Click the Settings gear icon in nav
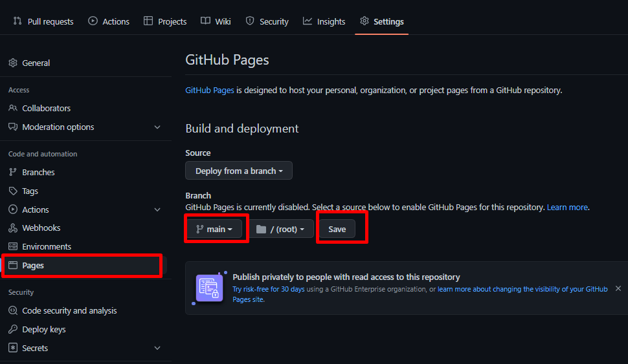The height and width of the screenshot is (364, 628). [x=364, y=21]
